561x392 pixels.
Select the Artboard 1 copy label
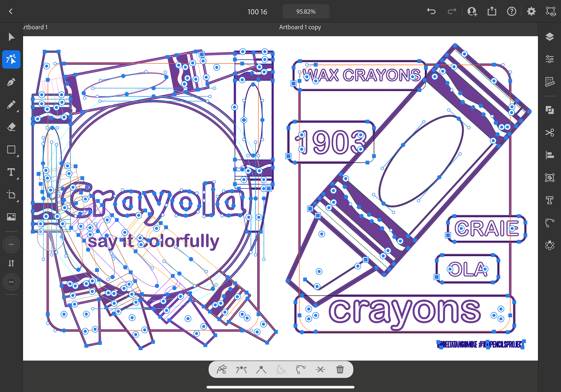(x=300, y=27)
